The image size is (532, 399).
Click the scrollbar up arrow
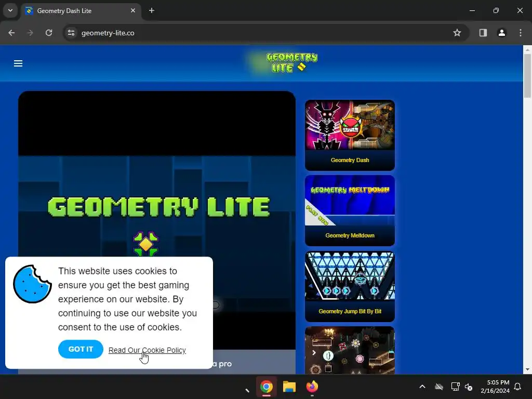click(527, 49)
